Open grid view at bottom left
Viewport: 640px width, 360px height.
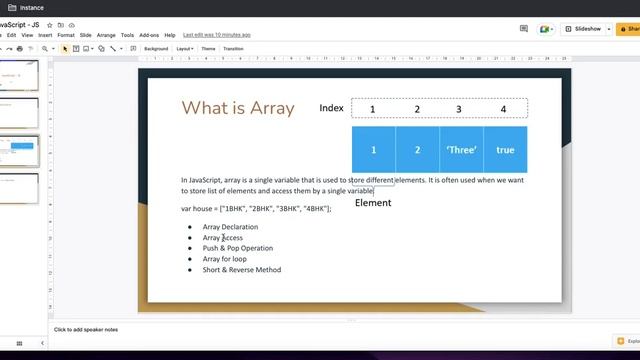[x=19, y=343]
